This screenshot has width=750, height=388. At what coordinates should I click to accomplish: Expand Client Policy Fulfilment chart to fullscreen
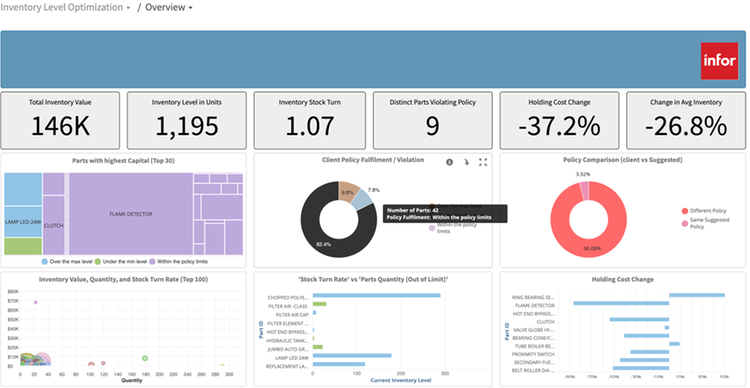pos(483,162)
